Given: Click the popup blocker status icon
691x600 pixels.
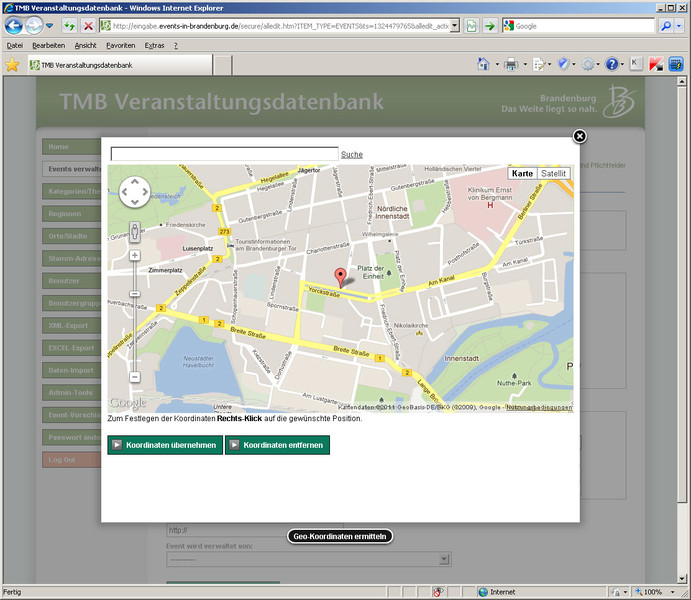Looking at the screenshot, I should [x=438, y=592].
